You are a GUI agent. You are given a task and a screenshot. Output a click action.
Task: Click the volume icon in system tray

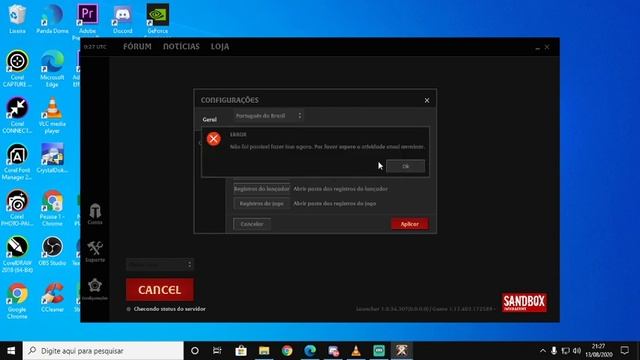(x=577, y=351)
